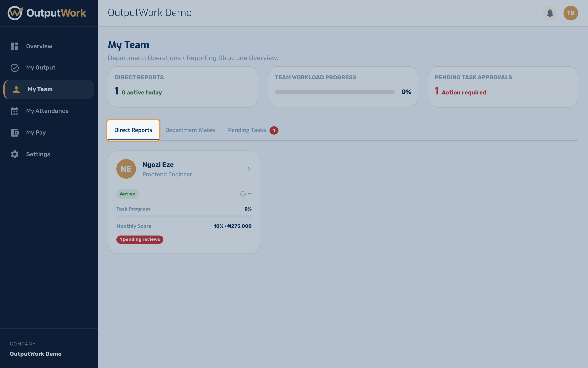
Task: Click the "Action required" text
Action: [464, 92]
